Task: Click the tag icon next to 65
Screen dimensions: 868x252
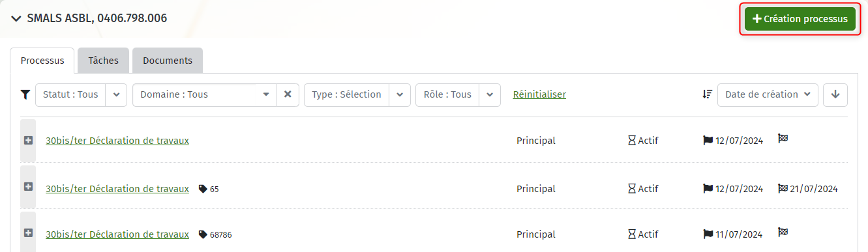Action: coord(203,189)
